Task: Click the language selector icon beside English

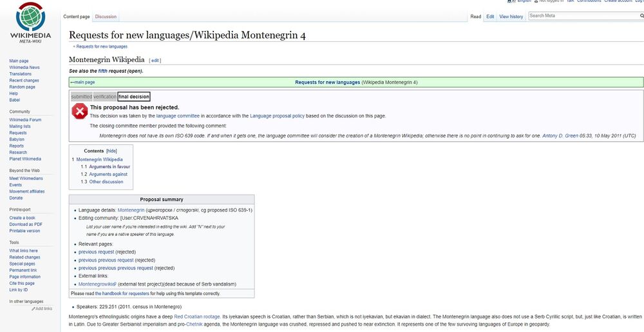Action: click(x=511, y=1)
